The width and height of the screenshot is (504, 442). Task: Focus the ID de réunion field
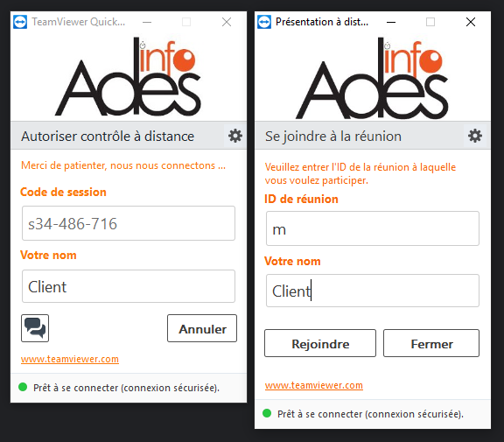tap(373, 228)
